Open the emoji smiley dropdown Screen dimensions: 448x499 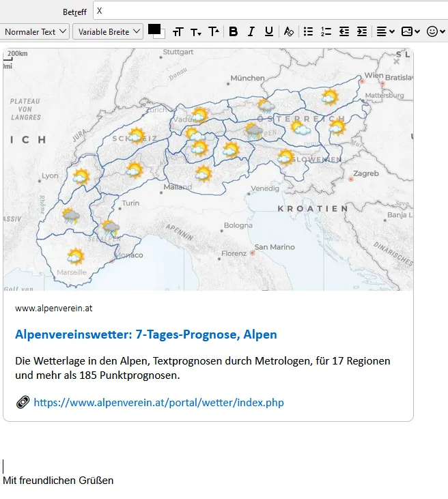[436, 31]
